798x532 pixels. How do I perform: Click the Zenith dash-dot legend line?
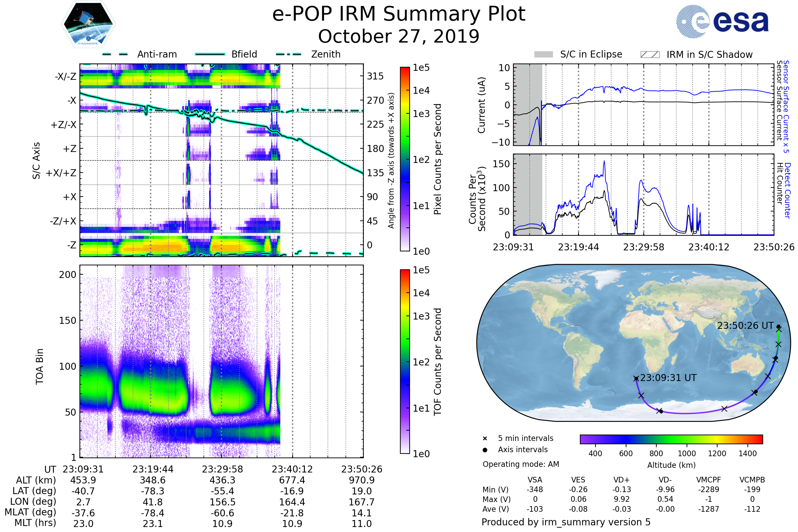(288, 54)
